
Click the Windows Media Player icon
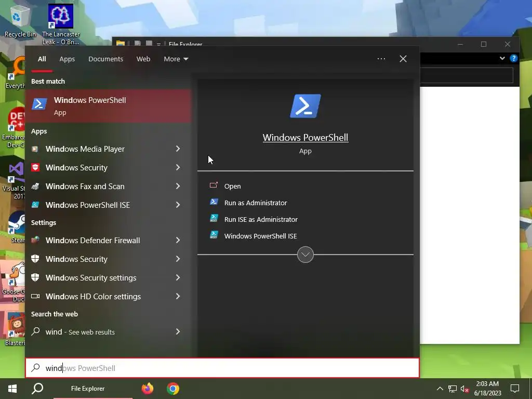point(35,149)
